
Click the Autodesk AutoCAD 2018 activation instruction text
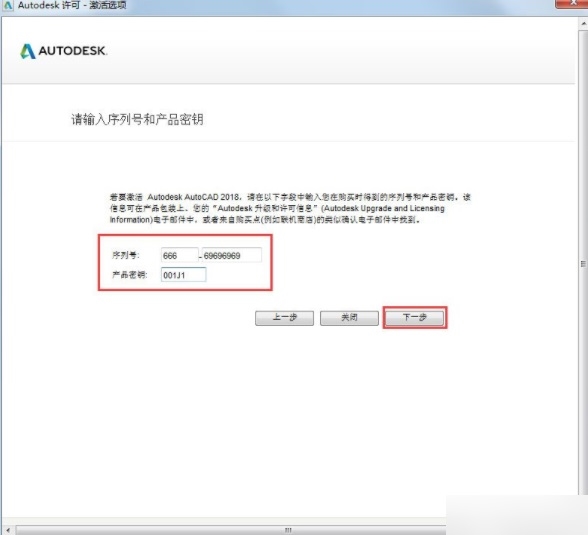point(290,208)
